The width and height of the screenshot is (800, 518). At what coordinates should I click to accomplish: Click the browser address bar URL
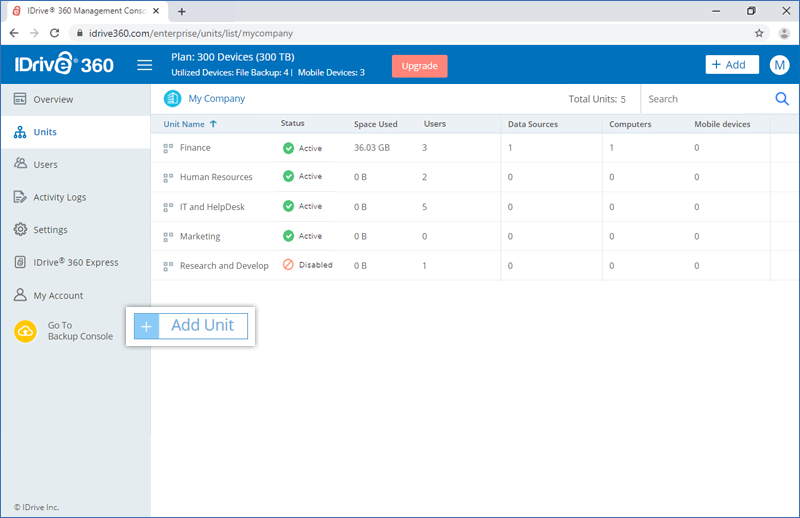pos(191,33)
